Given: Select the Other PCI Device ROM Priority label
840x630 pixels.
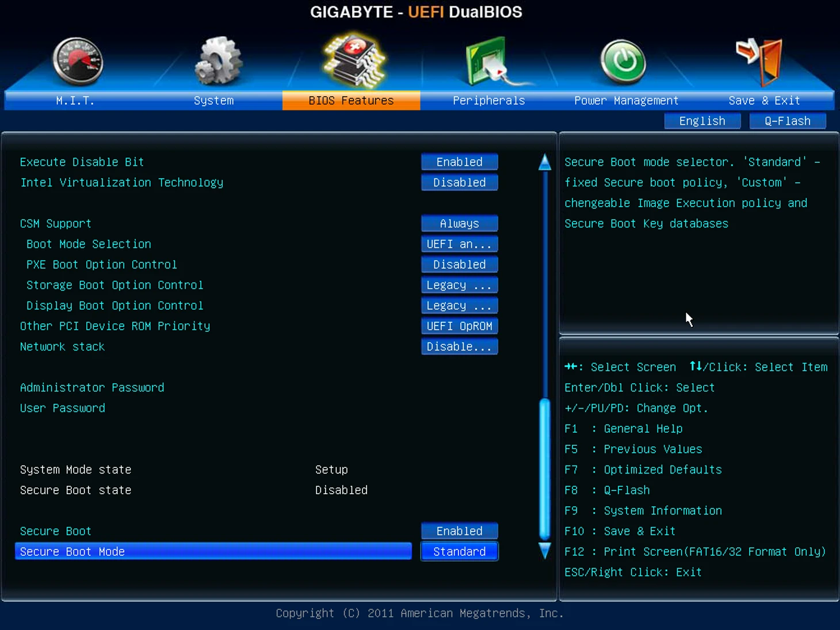Looking at the screenshot, I should click(115, 326).
